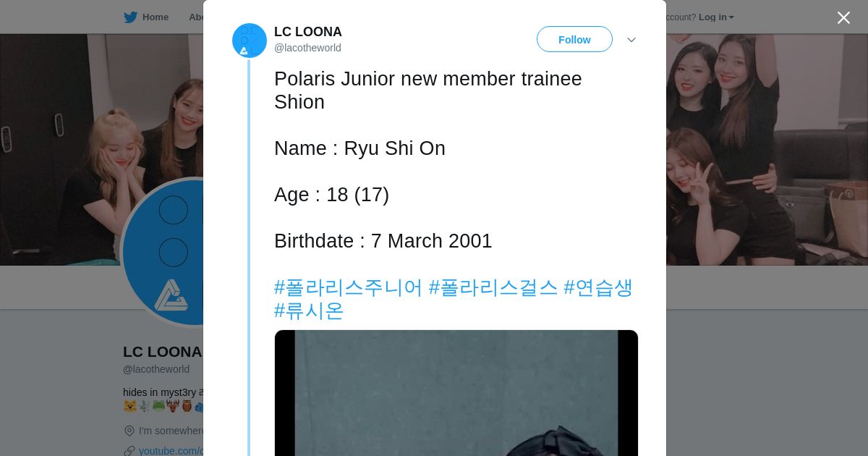Viewport: 868px width, 456px height.
Task: Open the Home menu item
Action: (x=155, y=17)
